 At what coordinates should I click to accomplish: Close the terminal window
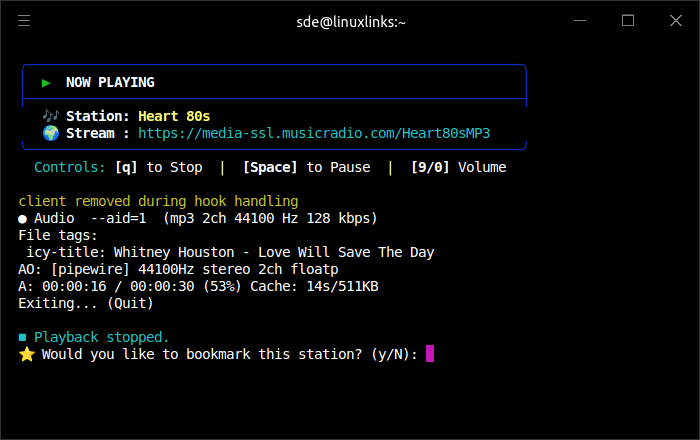pos(673,21)
